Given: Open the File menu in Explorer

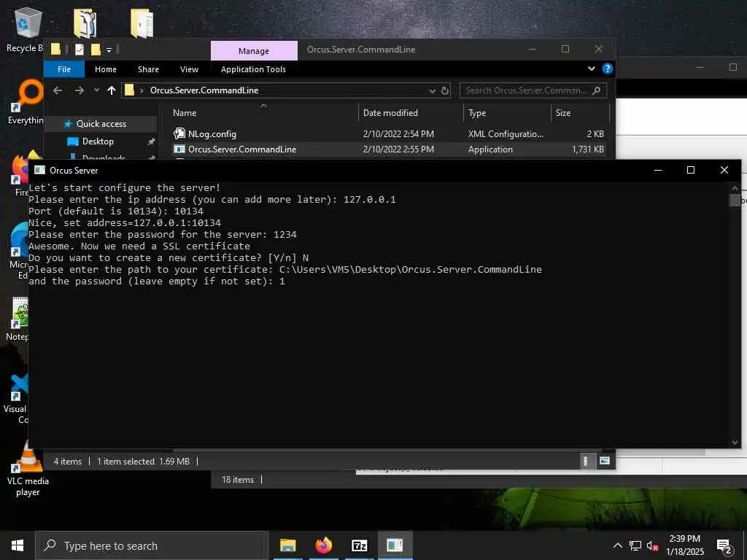Looking at the screenshot, I should click(64, 69).
